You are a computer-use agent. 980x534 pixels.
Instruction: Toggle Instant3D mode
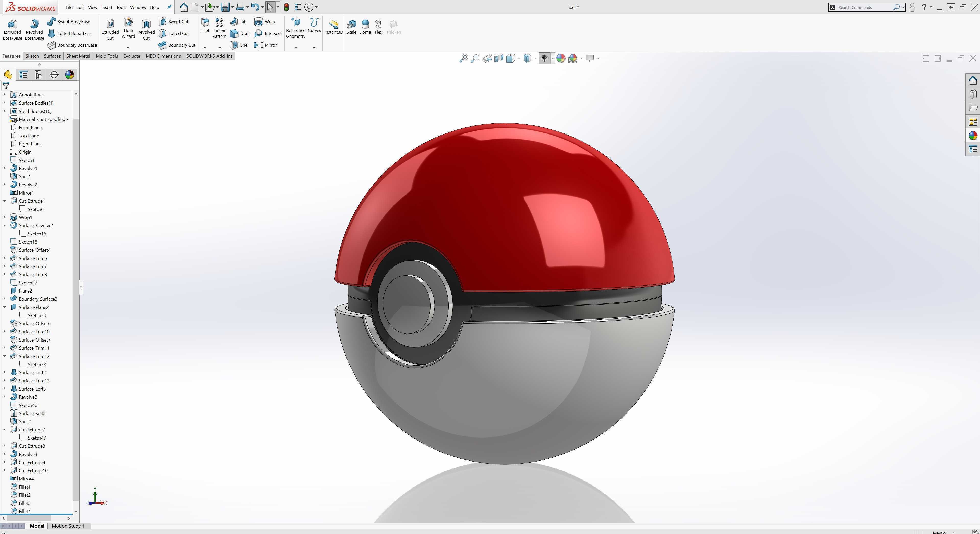334,27
